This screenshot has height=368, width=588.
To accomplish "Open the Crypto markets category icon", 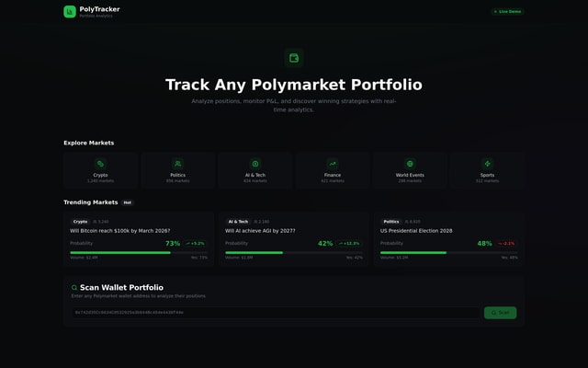I will (100, 164).
